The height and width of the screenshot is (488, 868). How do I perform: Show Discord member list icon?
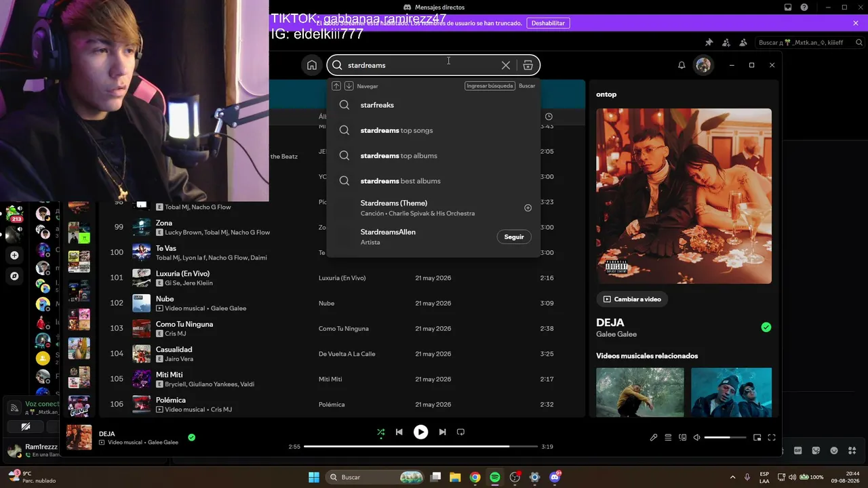coord(743,42)
